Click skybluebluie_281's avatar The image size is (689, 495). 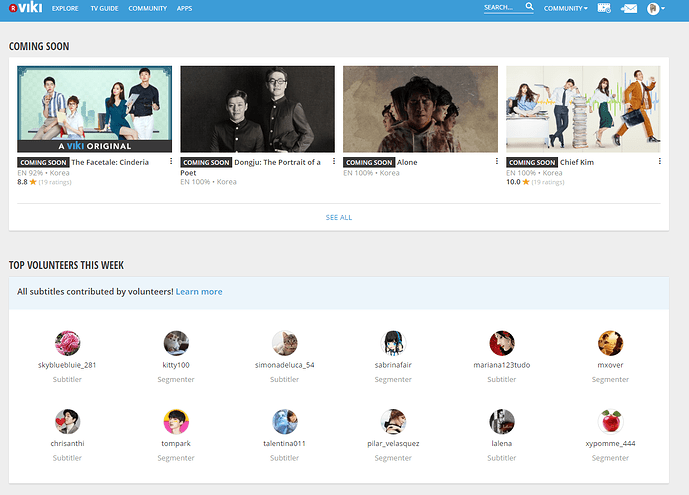pyautogui.click(x=68, y=344)
